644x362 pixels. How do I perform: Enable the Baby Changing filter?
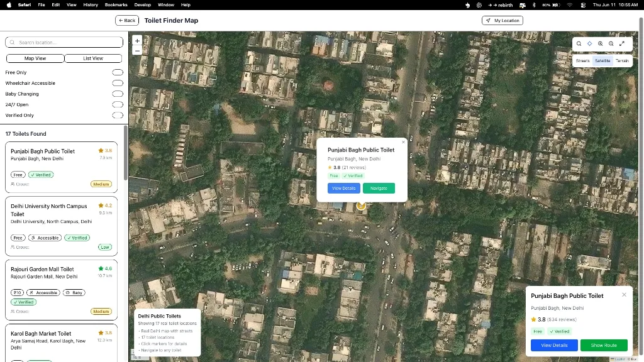coord(118,94)
